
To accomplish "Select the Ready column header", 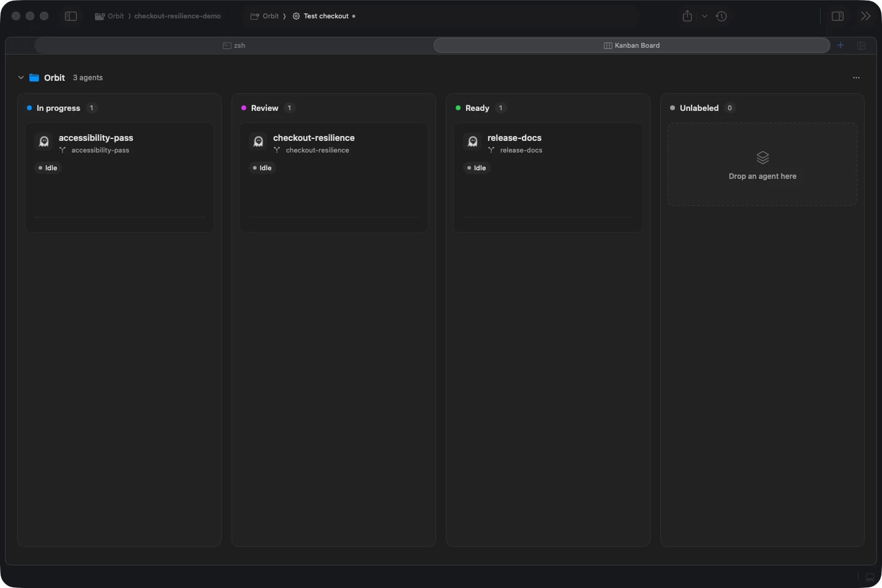I will 477,108.
